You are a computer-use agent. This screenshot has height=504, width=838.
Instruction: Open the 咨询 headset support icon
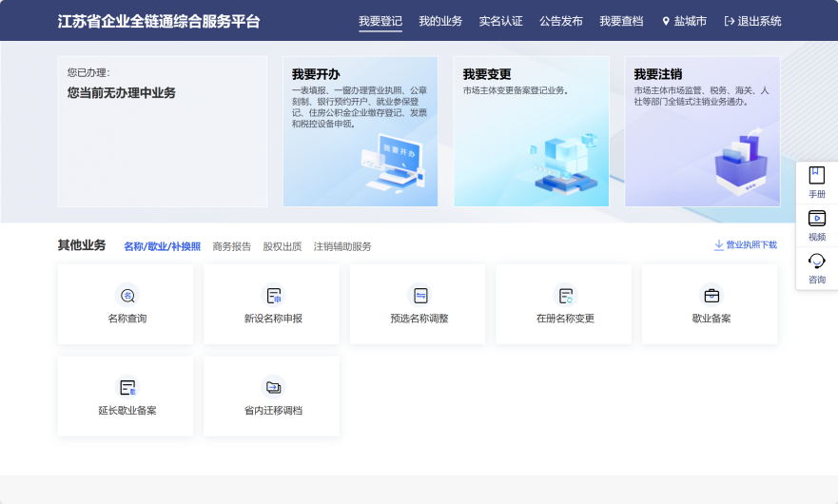(x=816, y=262)
